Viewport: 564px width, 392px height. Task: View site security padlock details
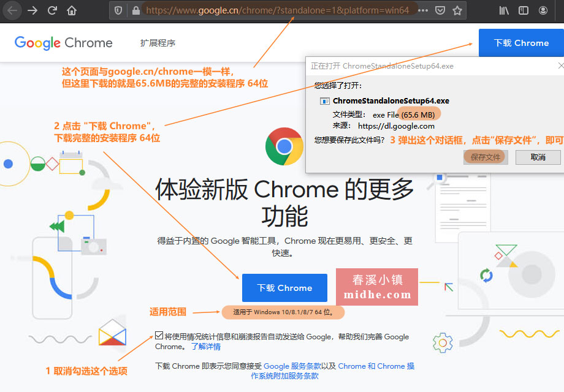tap(135, 10)
